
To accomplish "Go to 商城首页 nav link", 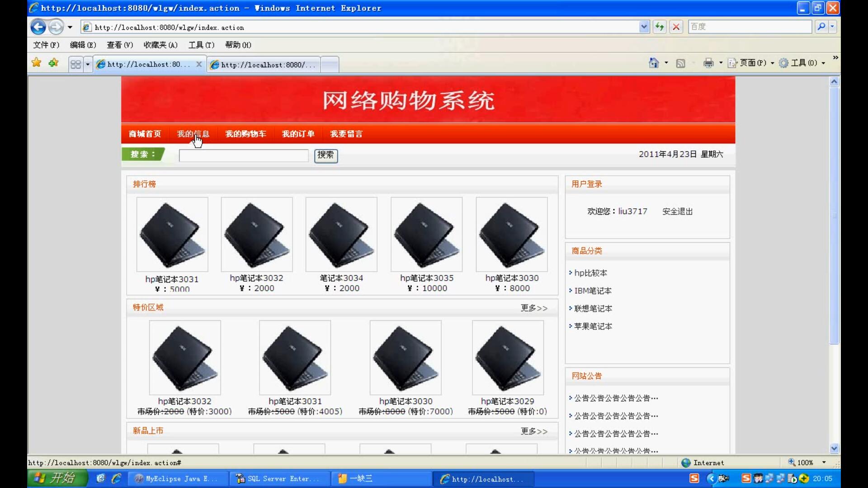I will (145, 134).
